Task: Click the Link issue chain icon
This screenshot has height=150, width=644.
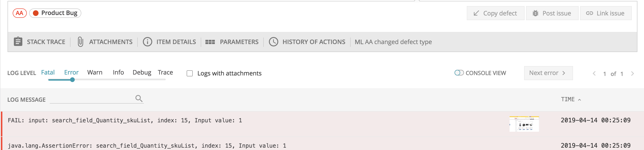Action: (x=590, y=13)
